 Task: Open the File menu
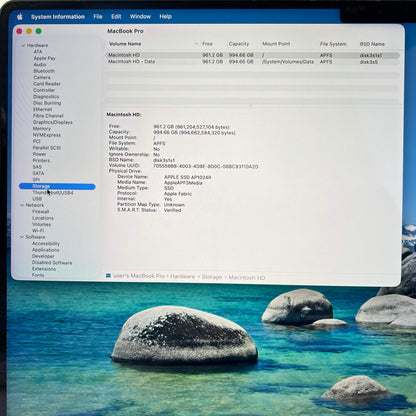pyautogui.click(x=98, y=17)
